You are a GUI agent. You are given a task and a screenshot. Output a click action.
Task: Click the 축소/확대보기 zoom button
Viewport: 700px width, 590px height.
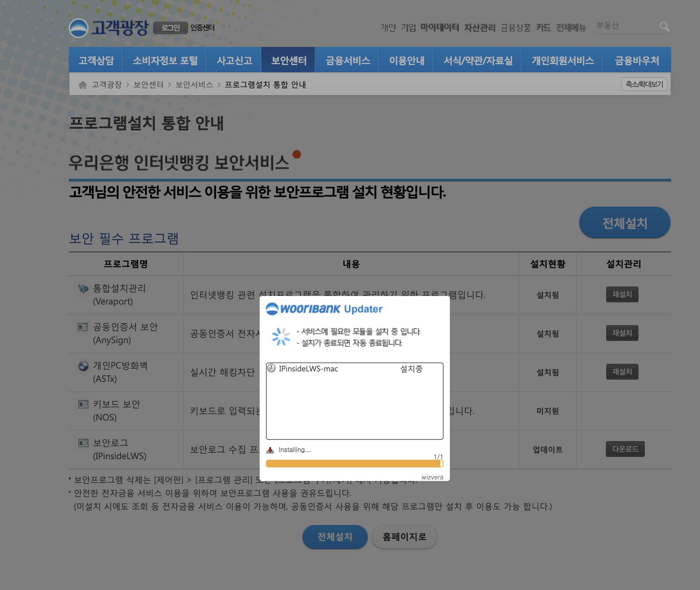pos(644,84)
